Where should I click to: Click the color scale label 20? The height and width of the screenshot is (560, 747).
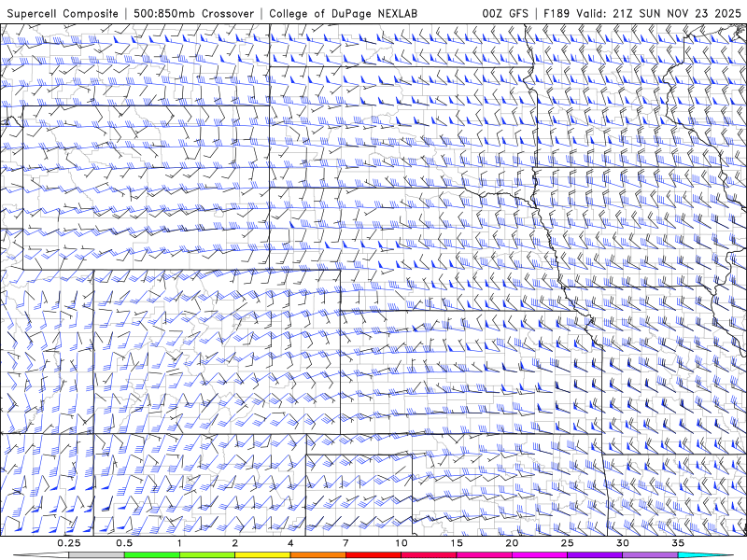(512, 543)
